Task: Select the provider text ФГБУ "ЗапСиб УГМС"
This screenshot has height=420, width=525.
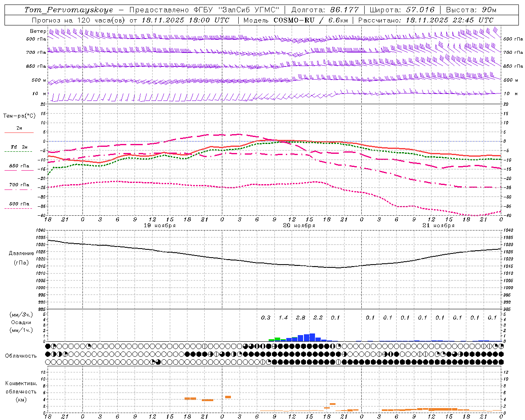Action: coord(236,10)
